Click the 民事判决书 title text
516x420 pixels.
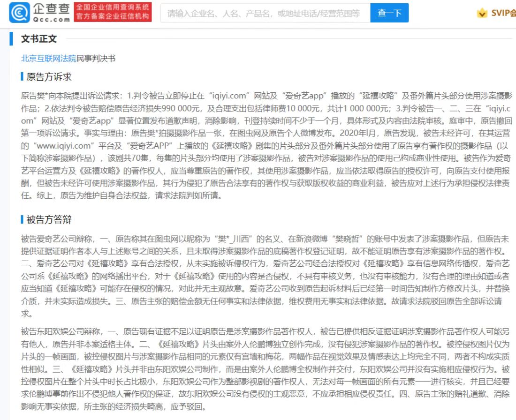[x=96, y=59]
